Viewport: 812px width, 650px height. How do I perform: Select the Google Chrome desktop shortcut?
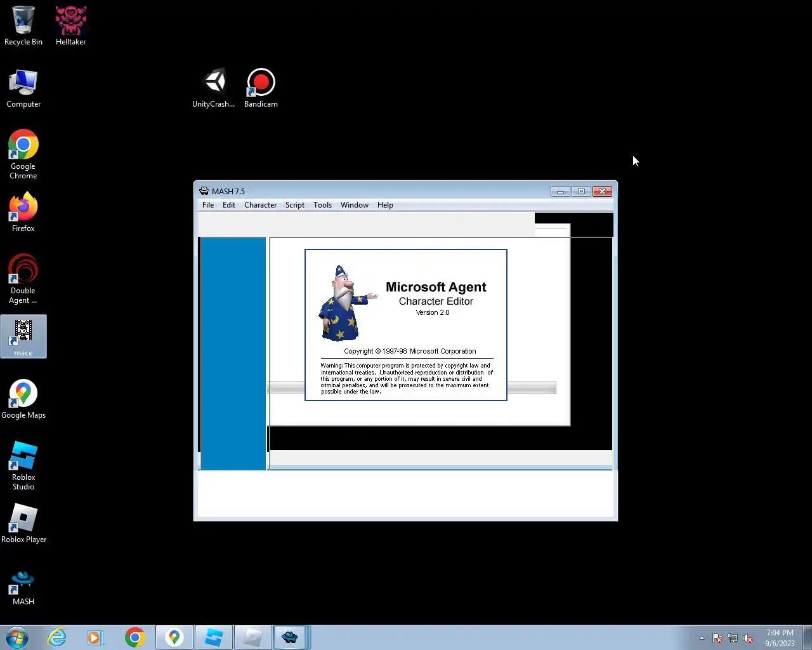[x=23, y=154]
